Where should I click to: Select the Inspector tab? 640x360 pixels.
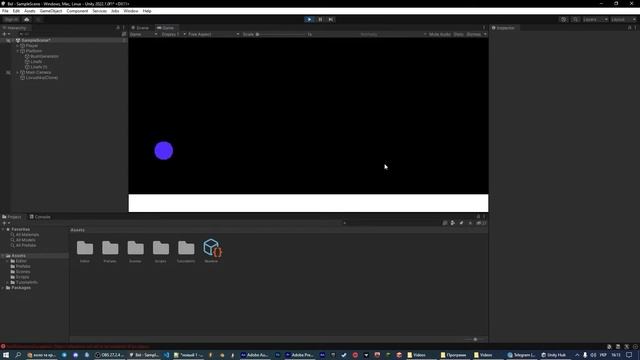pos(503,28)
